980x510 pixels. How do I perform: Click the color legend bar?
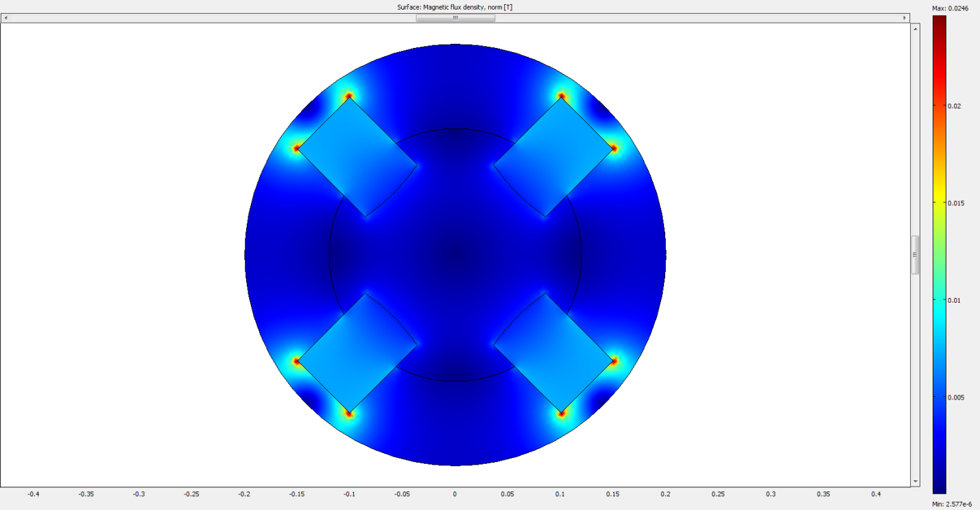pos(939,255)
